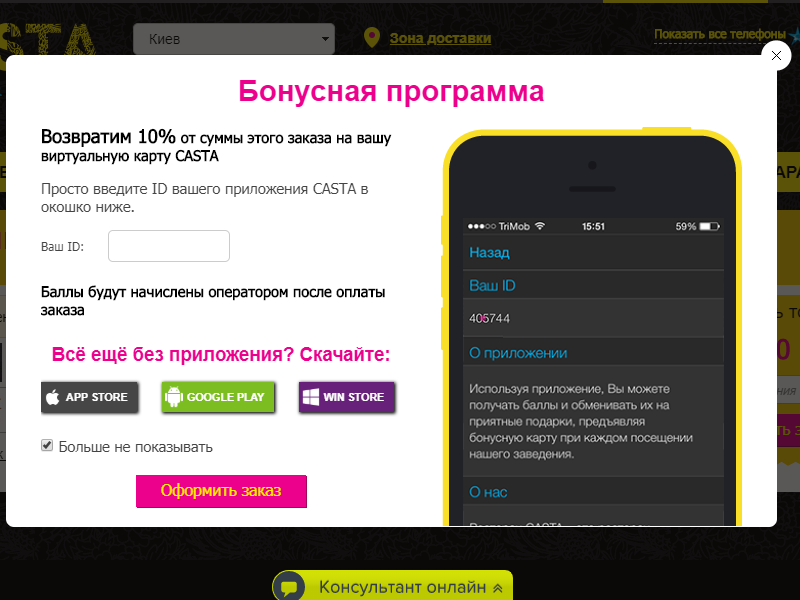Close the bonus program popup
The height and width of the screenshot is (600, 800).
776,56
